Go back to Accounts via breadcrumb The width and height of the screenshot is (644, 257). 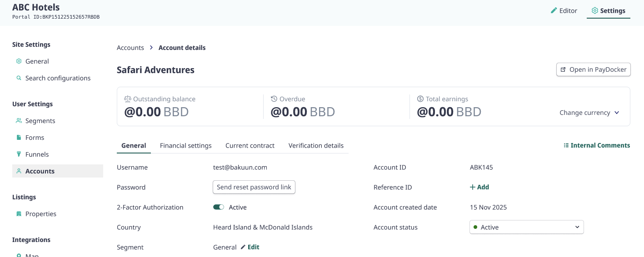coord(130,48)
